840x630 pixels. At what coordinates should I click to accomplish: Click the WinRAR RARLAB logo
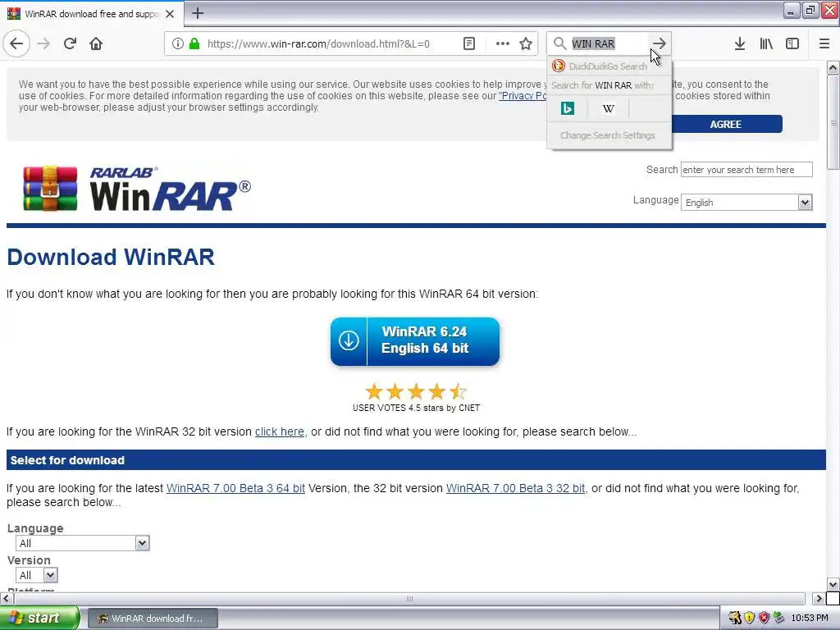pyautogui.click(x=137, y=189)
